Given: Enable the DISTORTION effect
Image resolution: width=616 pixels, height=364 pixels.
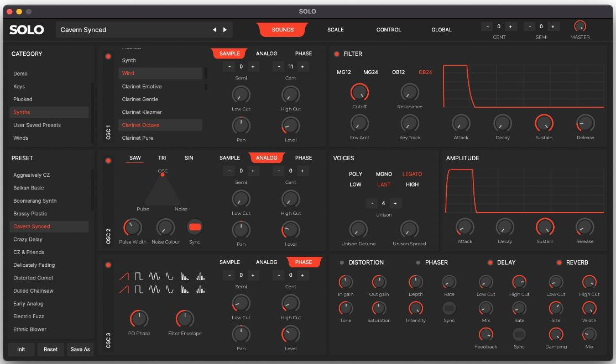Looking at the screenshot, I should coord(342,262).
